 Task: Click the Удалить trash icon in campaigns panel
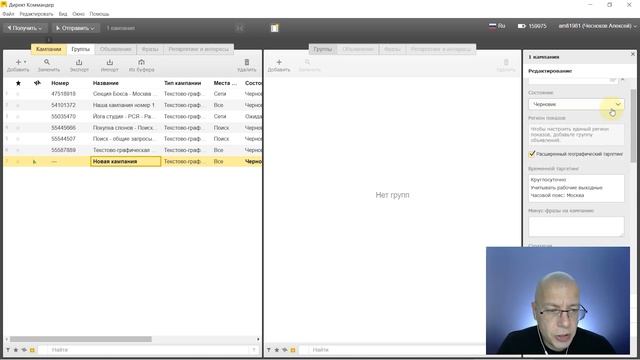(x=247, y=62)
